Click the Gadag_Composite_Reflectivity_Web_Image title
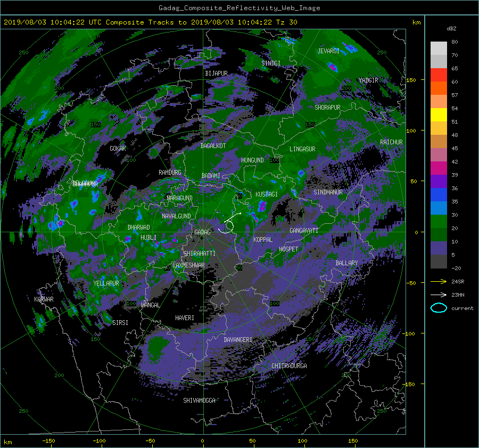Screen dimensions: 479x448 click(x=239, y=8)
